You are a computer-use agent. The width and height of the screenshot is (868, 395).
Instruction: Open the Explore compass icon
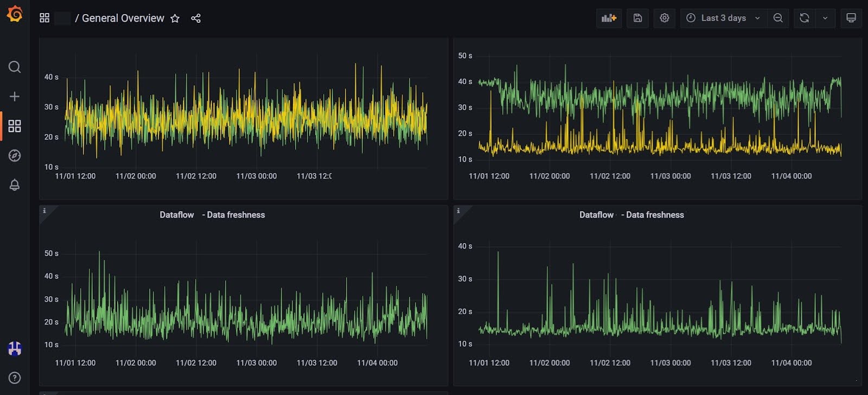point(15,156)
